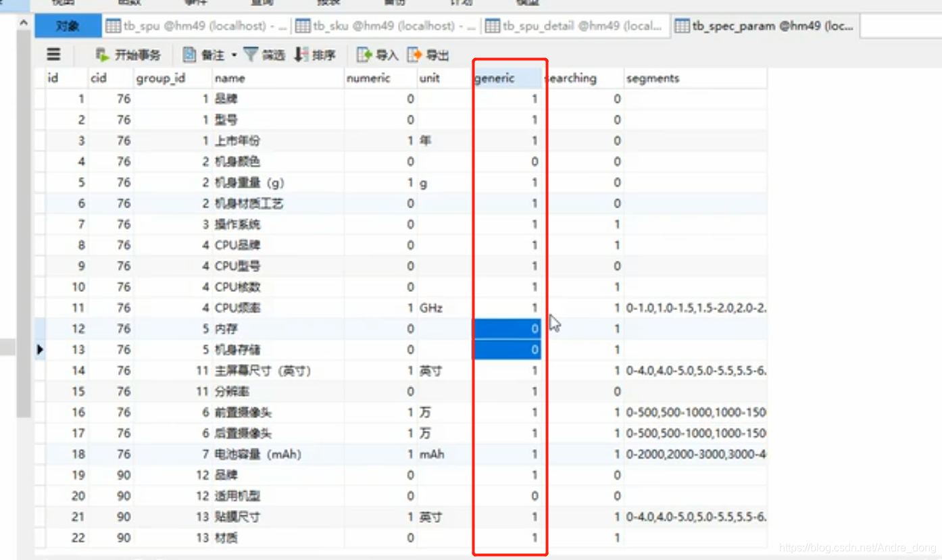Click the 年 unit cell in 上市年份 row

444,141
